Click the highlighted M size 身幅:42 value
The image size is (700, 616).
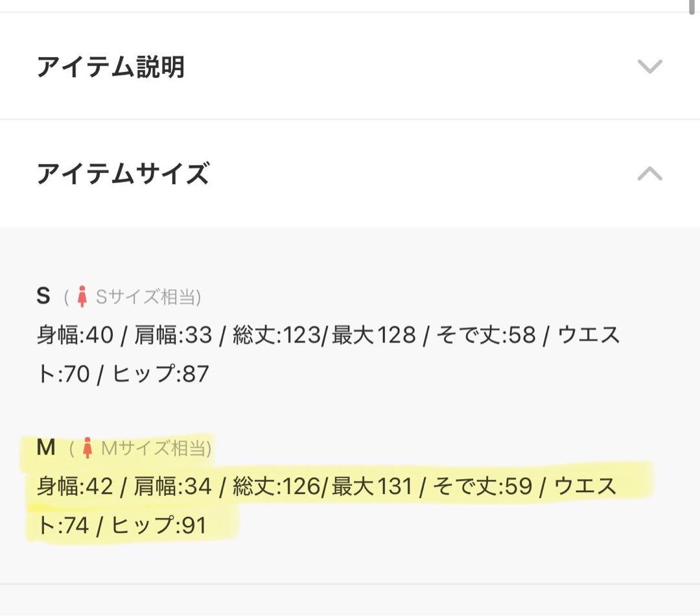click(75, 486)
